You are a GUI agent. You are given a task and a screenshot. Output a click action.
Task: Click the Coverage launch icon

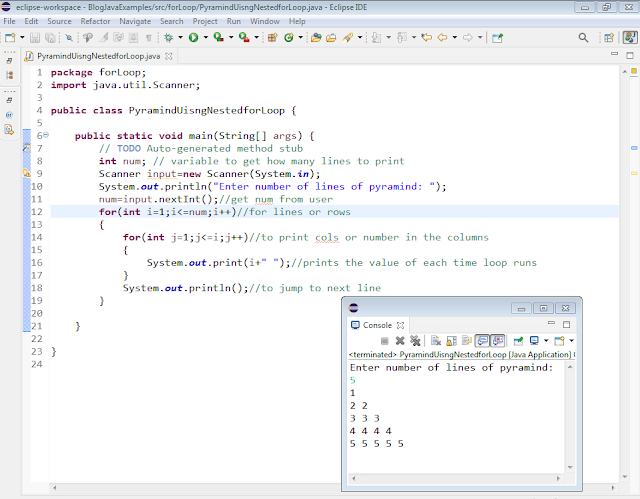[x=219, y=38]
